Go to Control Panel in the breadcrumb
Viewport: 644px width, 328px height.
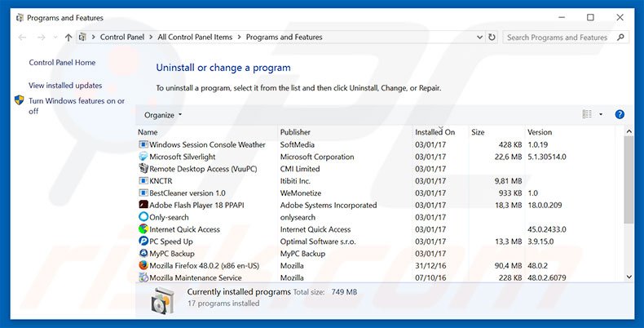point(122,37)
